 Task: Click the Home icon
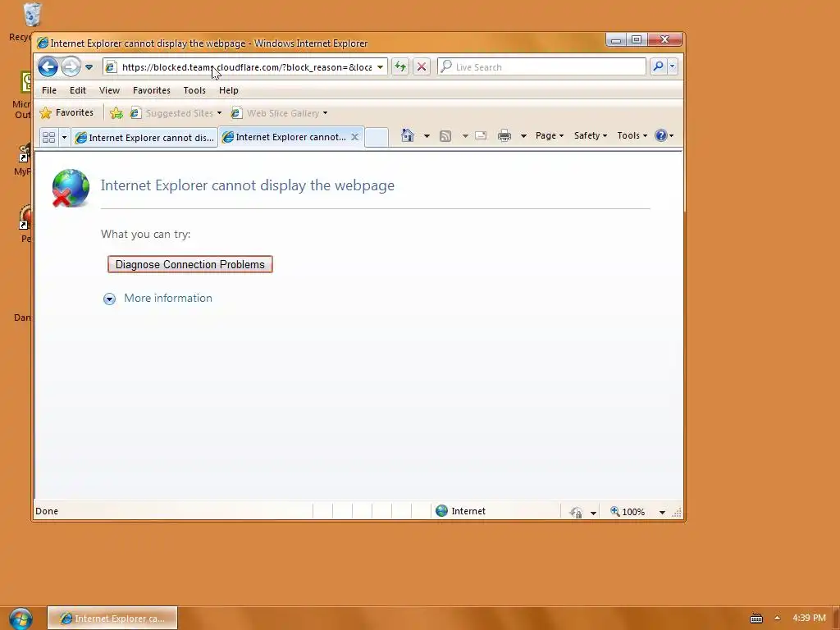408,135
